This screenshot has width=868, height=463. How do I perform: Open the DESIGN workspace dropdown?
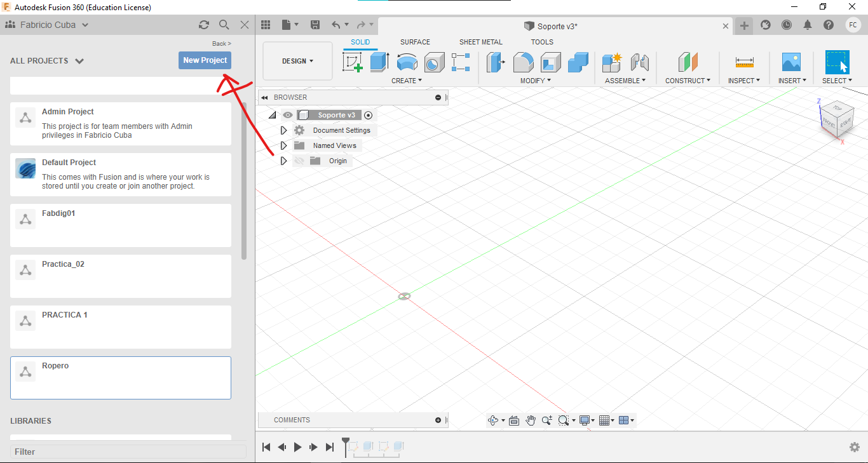(x=297, y=61)
